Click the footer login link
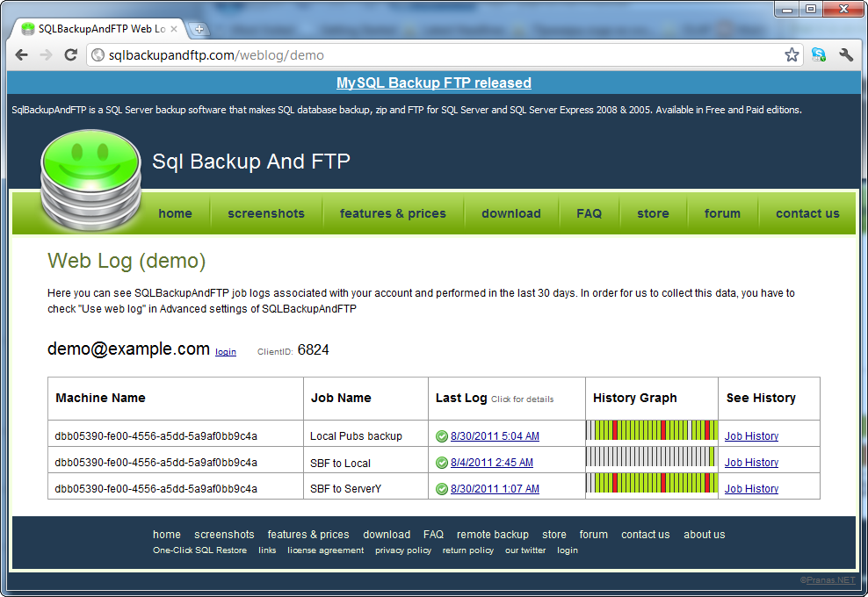 point(568,550)
